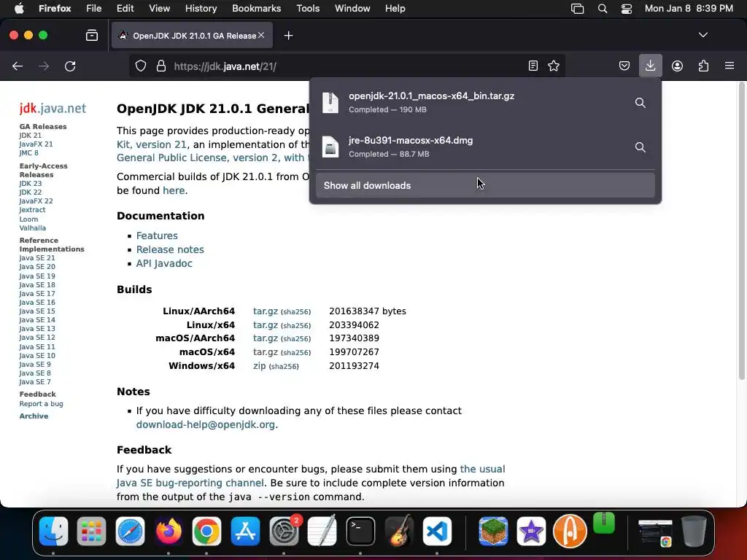Click the forward navigation arrow
This screenshot has width=747, height=560.
coord(44,66)
